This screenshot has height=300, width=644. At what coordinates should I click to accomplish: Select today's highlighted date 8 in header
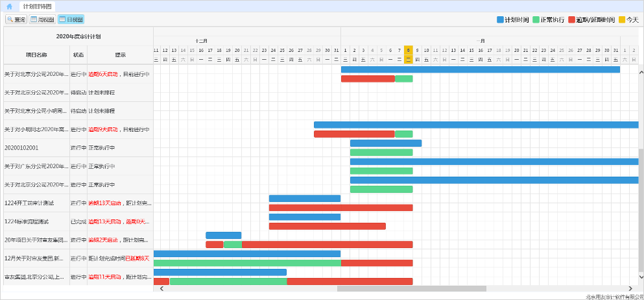click(408, 50)
